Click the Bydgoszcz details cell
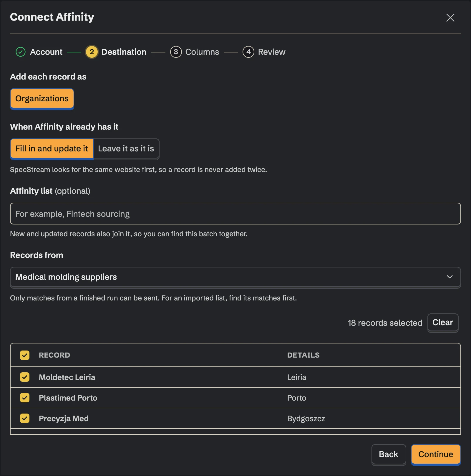This screenshot has width=471, height=476. 306,419
